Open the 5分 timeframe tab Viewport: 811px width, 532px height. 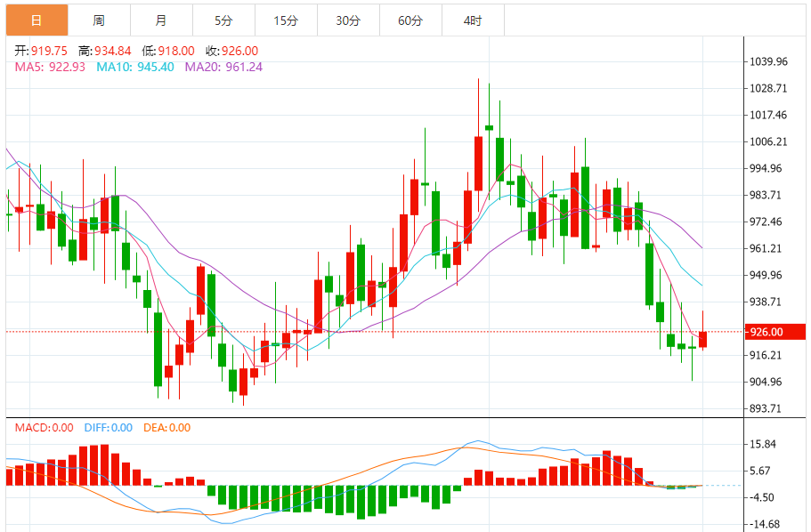pyautogui.click(x=224, y=20)
